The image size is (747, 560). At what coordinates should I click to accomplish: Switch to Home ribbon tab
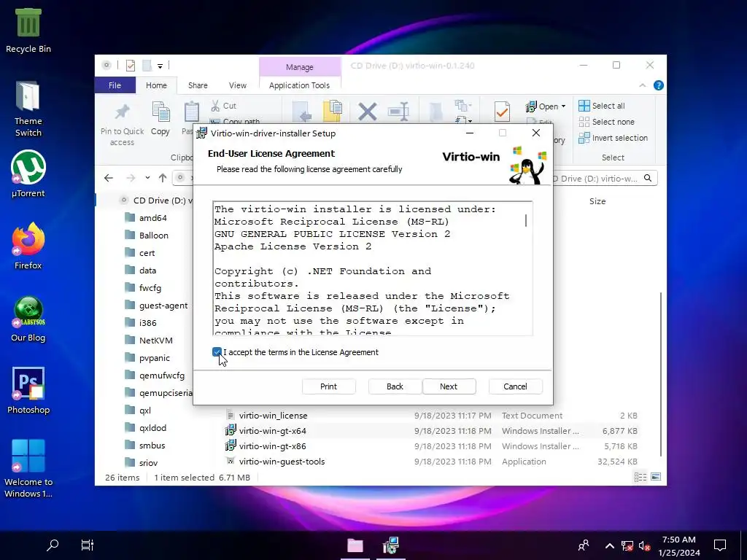pyautogui.click(x=156, y=85)
